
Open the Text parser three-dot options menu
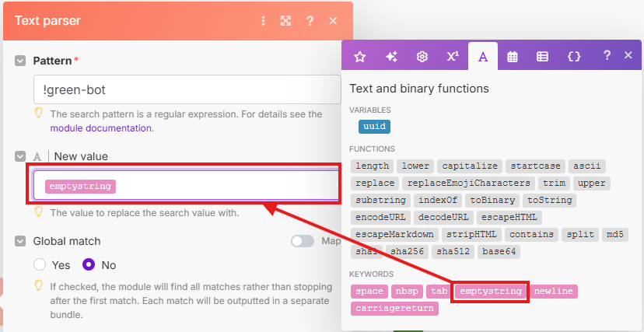coord(264,21)
